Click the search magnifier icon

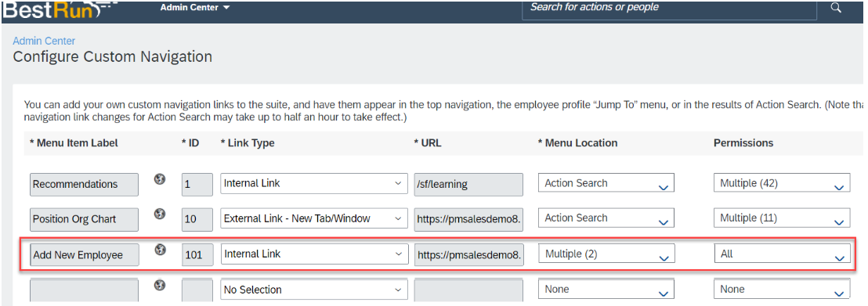point(836,8)
